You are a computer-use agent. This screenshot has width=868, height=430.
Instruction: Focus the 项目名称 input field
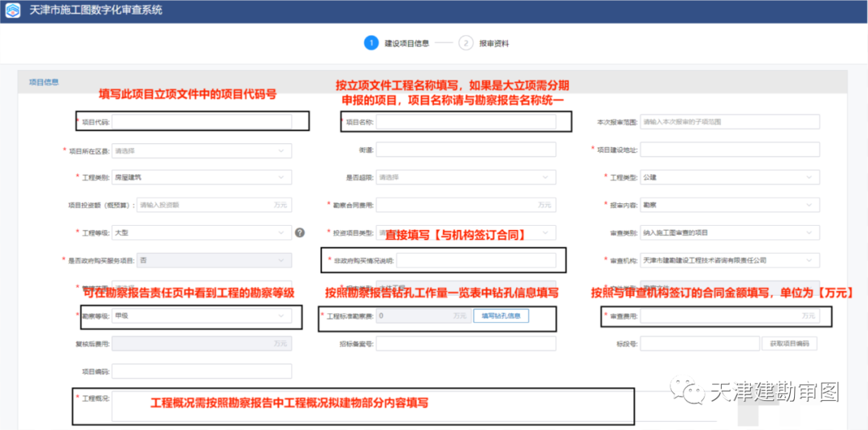click(x=466, y=121)
